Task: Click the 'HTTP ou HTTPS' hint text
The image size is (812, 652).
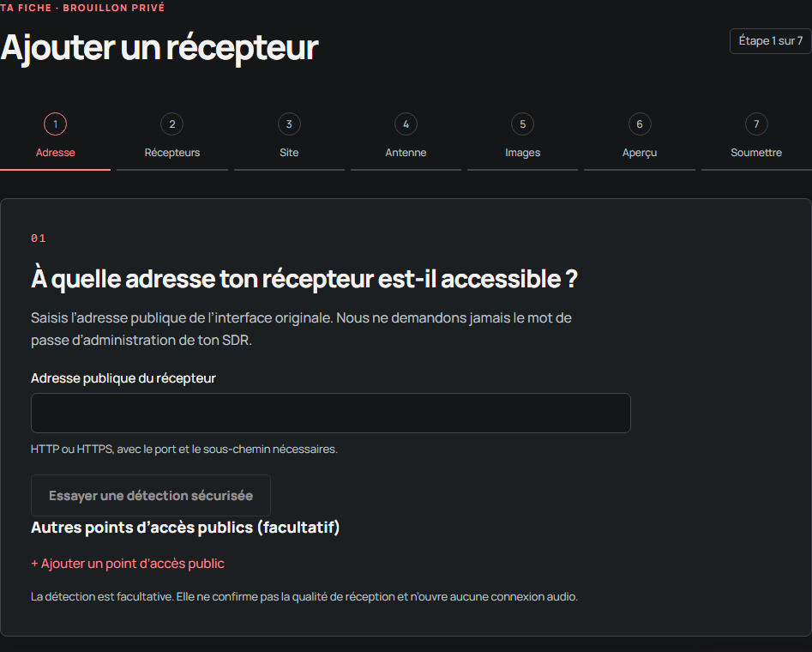Action: (x=183, y=450)
